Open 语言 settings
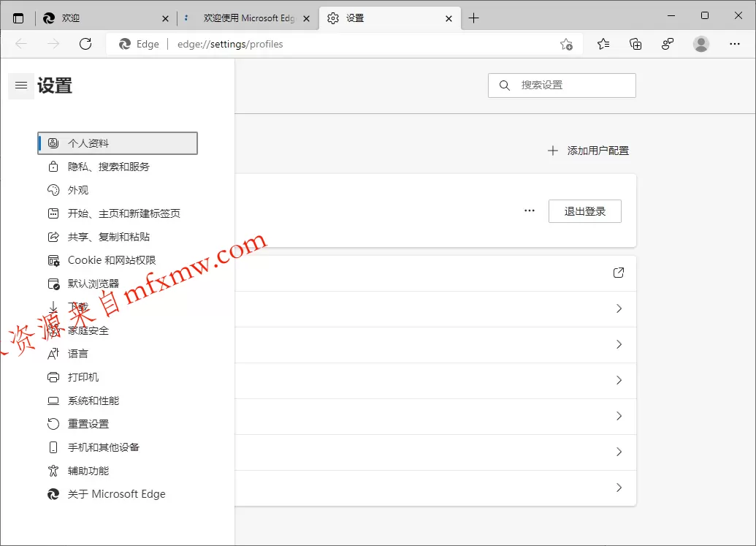Image resolution: width=756 pixels, height=546 pixels. (x=118, y=354)
